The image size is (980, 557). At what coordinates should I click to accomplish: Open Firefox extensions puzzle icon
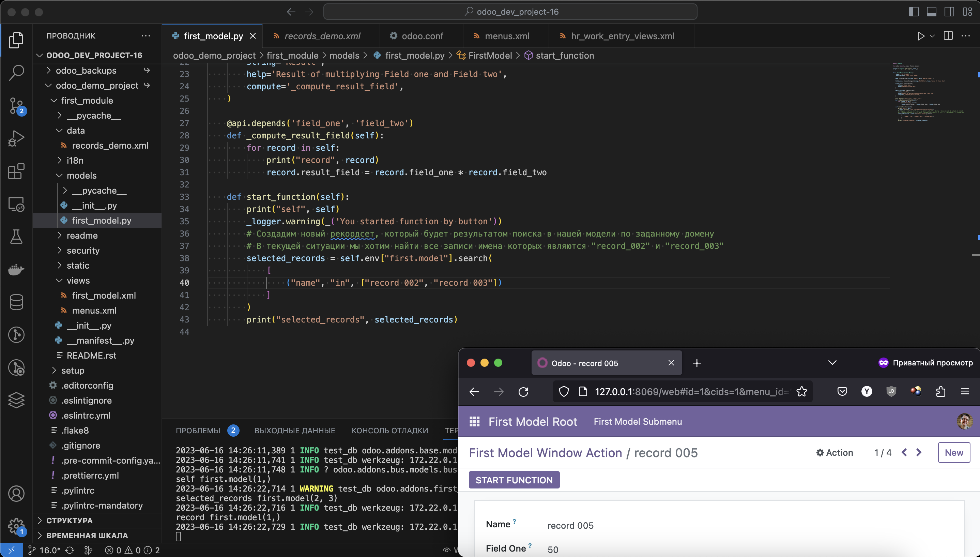(940, 391)
